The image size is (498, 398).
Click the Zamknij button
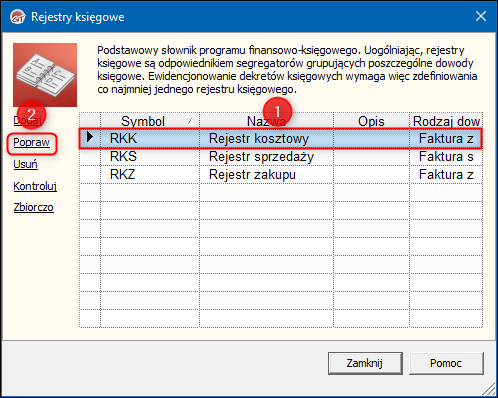point(365,363)
